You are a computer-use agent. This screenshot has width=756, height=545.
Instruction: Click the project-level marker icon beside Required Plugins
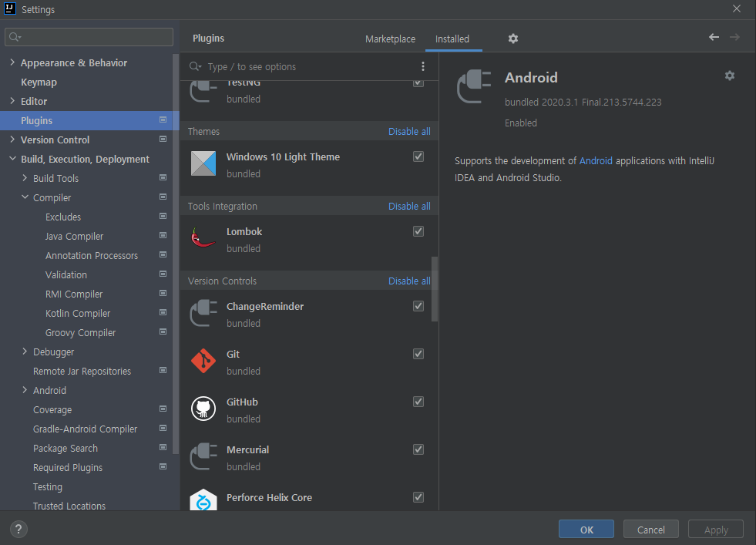(163, 467)
